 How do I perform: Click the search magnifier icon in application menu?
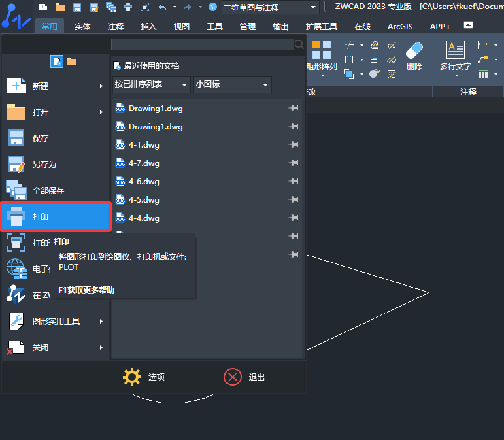299,44
